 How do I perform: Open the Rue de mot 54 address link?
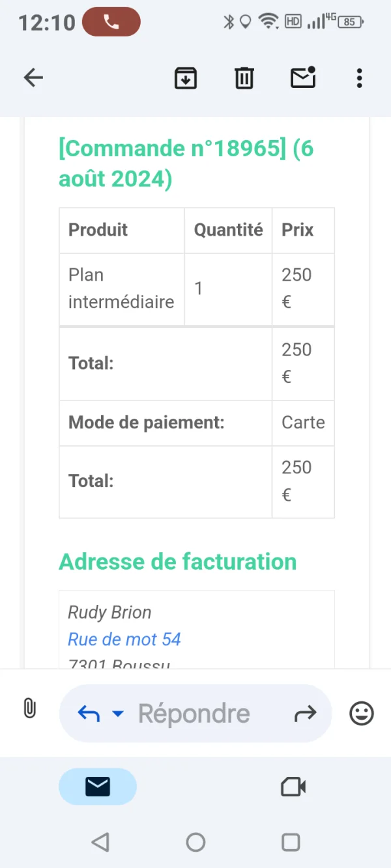point(124,639)
